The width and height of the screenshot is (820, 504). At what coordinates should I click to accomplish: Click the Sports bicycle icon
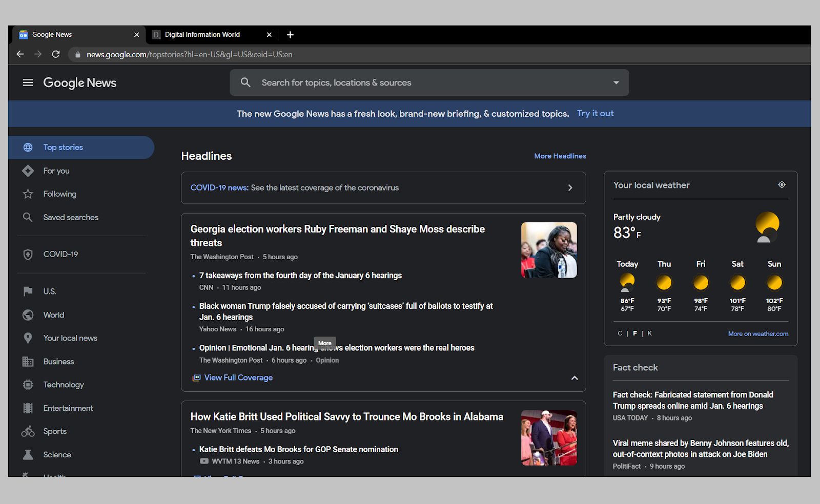(28, 431)
